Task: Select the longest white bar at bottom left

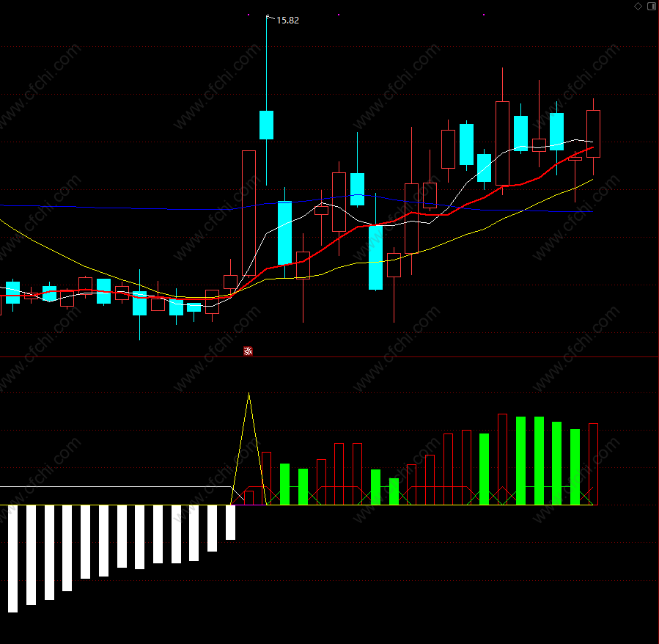Action: click(12, 559)
